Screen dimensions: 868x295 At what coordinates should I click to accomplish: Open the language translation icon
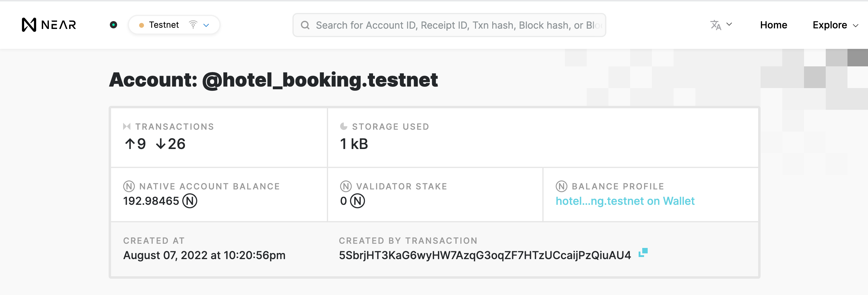pos(715,25)
